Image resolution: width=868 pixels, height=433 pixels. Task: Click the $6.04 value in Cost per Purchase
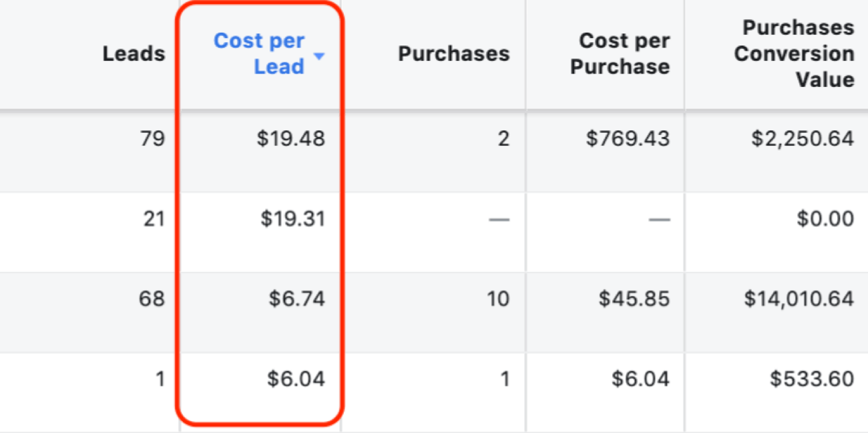click(x=640, y=379)
